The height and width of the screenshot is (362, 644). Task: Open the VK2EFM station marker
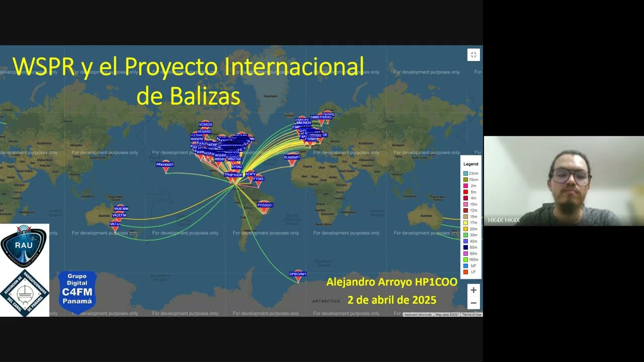point(119,215)
